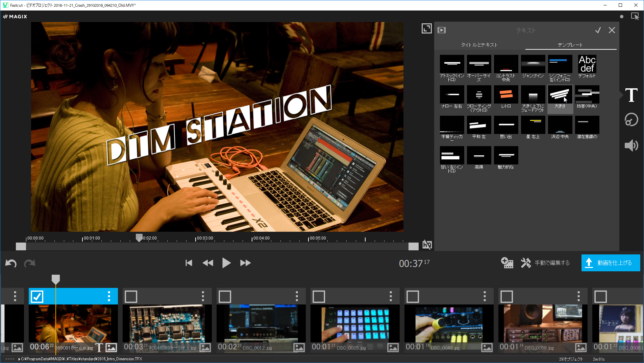Click the right range end handle

click(414, 247)
